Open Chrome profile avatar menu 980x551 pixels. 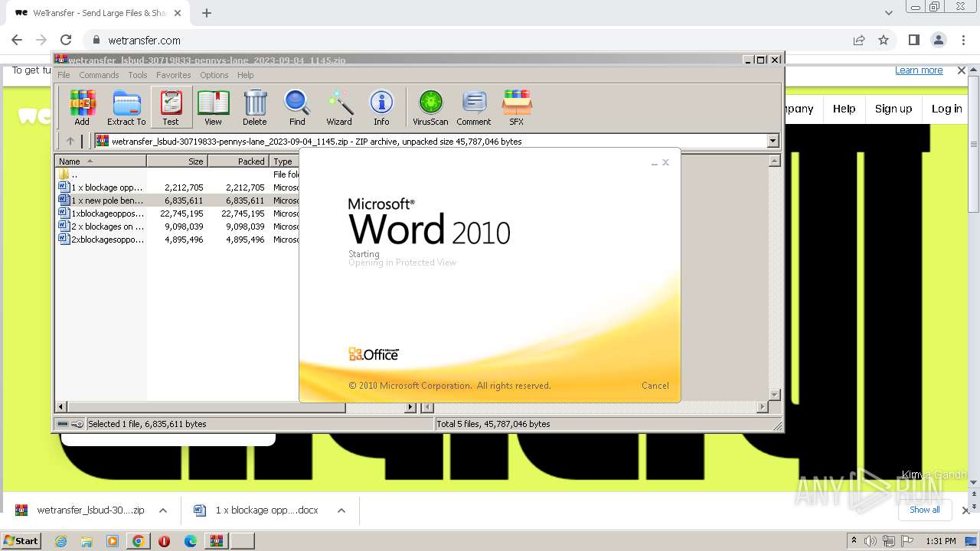[x=939, y=40]
